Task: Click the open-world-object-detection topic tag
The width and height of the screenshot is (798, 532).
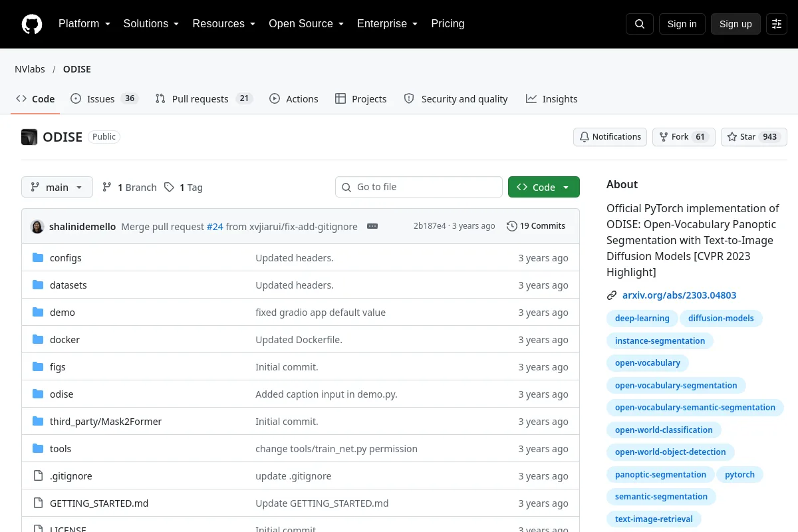Action: point(670,452)
